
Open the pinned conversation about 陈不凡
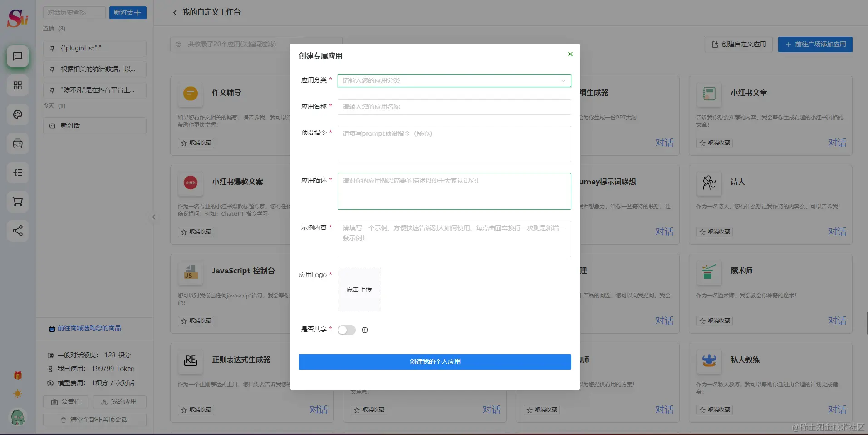(x=94, y=90)
